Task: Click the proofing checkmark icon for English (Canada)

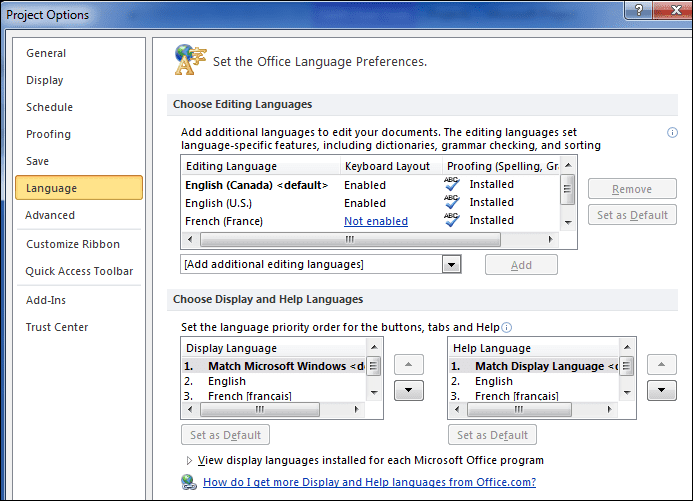Action: (x=452, y=184)
